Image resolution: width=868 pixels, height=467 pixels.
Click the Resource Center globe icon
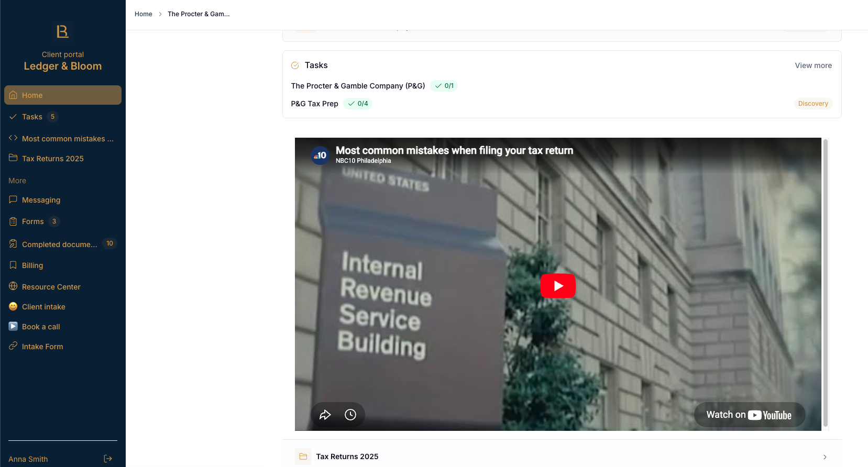pyautogui.click(x=13, y=286)
